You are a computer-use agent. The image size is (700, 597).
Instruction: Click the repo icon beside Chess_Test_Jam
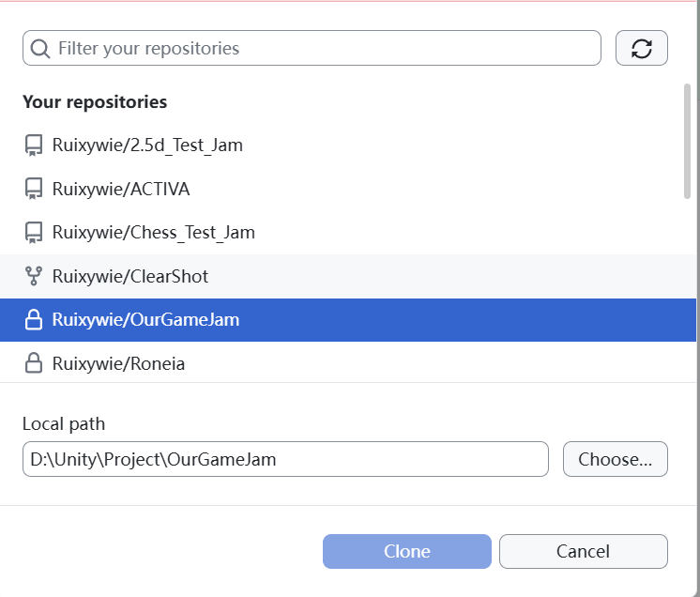34,232
